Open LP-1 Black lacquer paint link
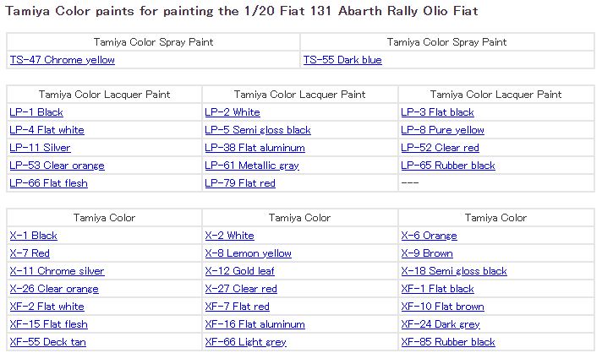602x364 pixels. 36,112
